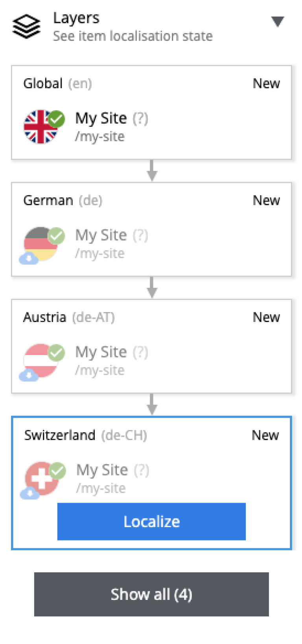The width and height of the screenshot is (302, 644).
Task: Open the question mark help on Global My Site
Action: 141,117
